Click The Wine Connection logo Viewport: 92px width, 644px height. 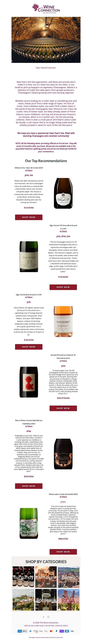(x=46, y=8)
